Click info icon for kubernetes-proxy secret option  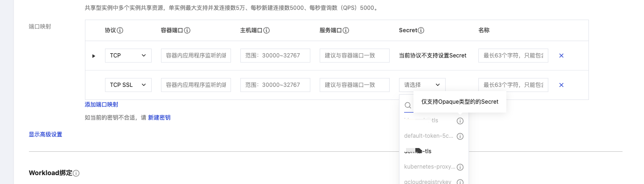[x=460, y=167]
